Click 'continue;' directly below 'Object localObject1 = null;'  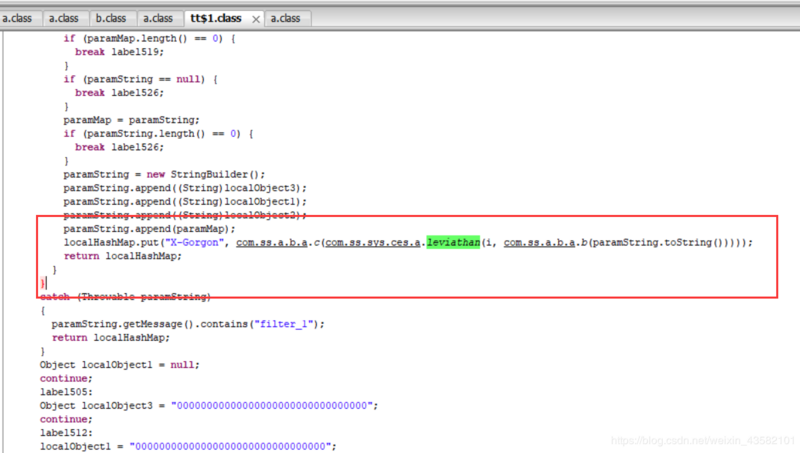pyautogui.click(x=66, y=379)
